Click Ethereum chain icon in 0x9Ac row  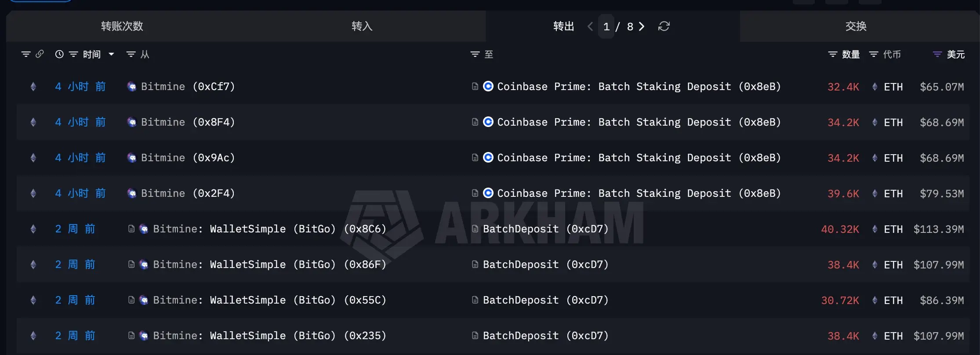click(33, 158)
